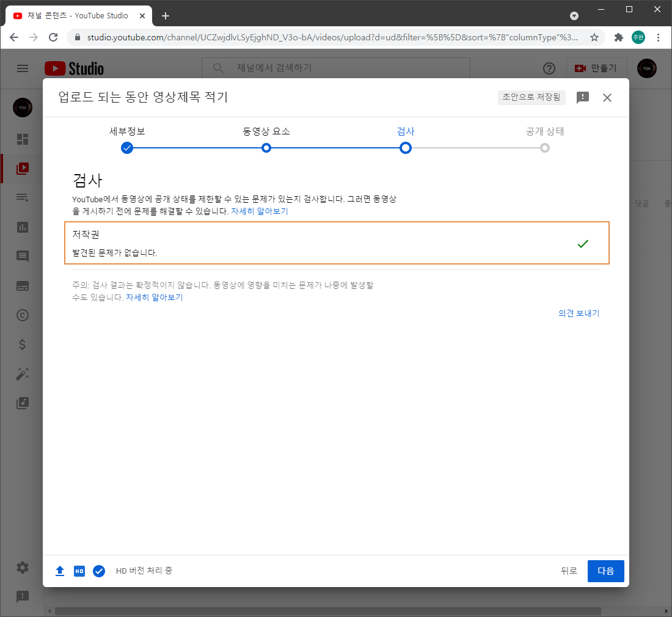Click the green copyright checkmark icon

583,244
